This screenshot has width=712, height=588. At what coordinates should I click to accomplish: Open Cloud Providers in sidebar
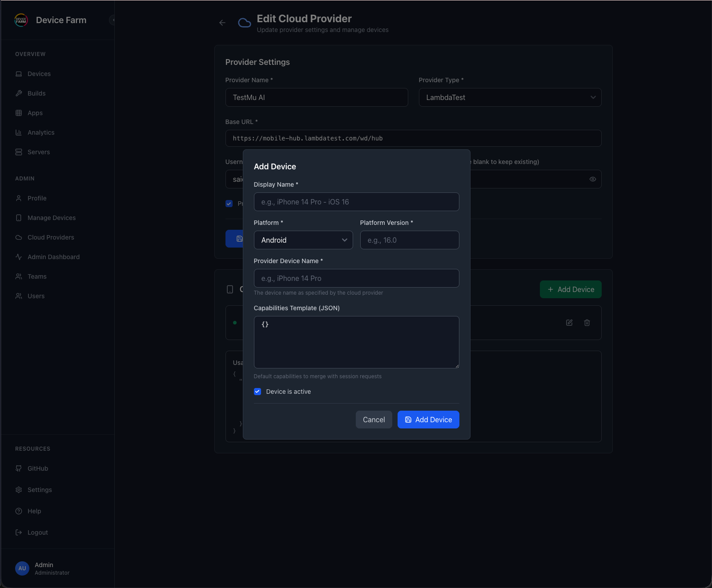(50, 237)
